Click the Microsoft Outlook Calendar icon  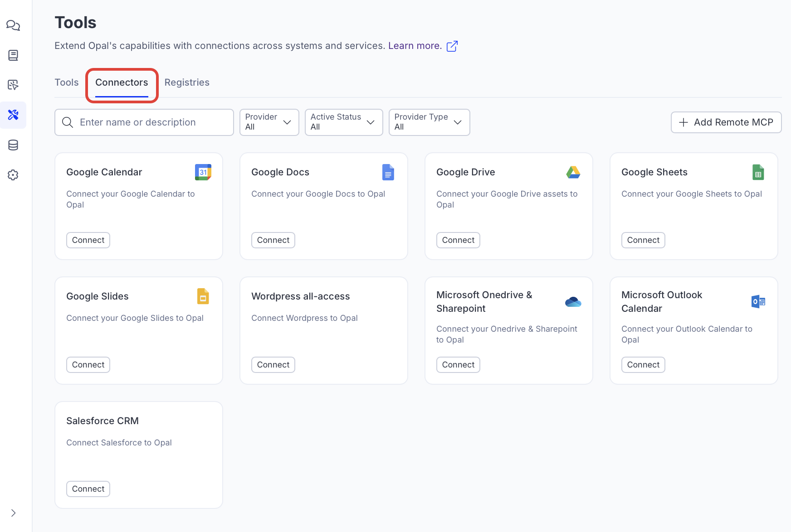point(758,302)
